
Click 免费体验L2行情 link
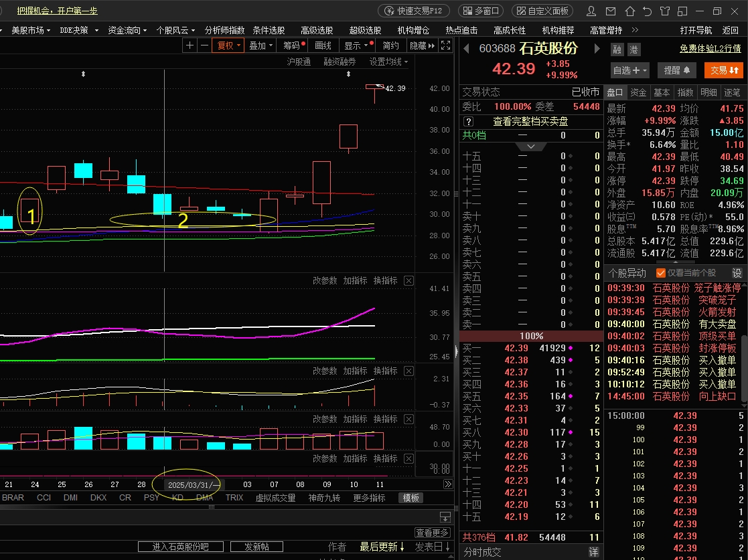click(x=710, y=49)
